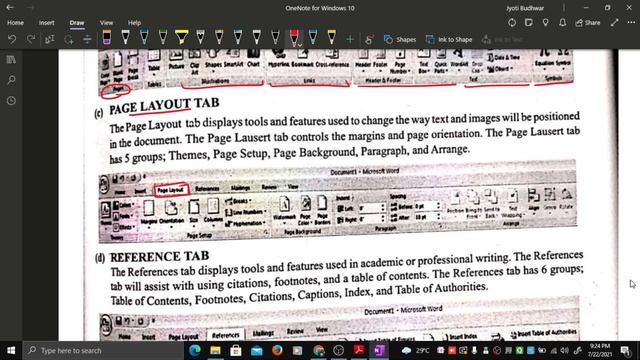
Task: Click the Jyoti Budhwar account name
Action: [x=525, y=8]
